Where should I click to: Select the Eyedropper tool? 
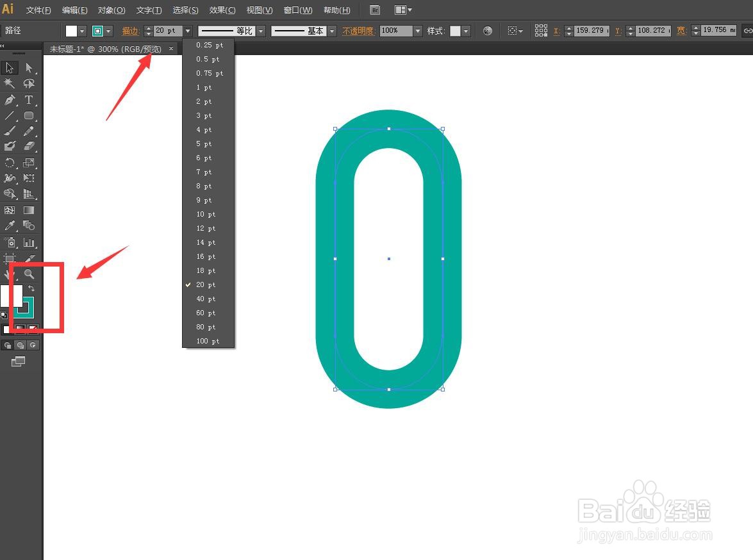(x=10, y=226)
